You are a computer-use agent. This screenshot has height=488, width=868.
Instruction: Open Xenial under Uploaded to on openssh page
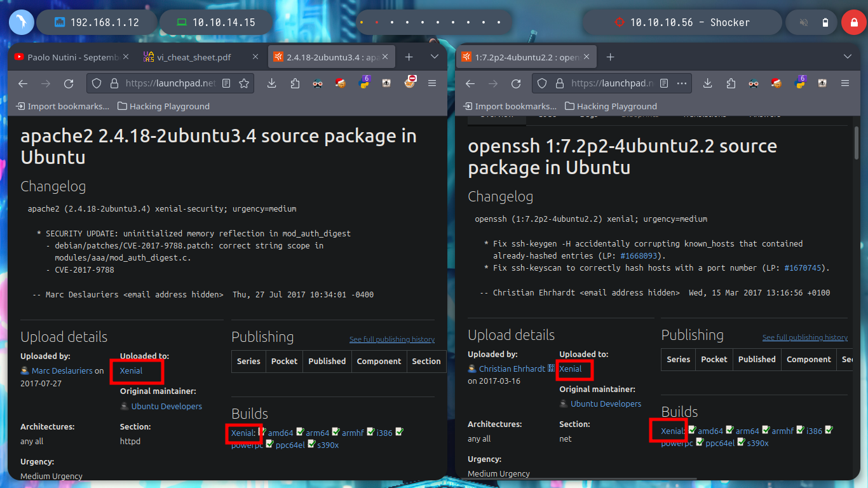570,369
